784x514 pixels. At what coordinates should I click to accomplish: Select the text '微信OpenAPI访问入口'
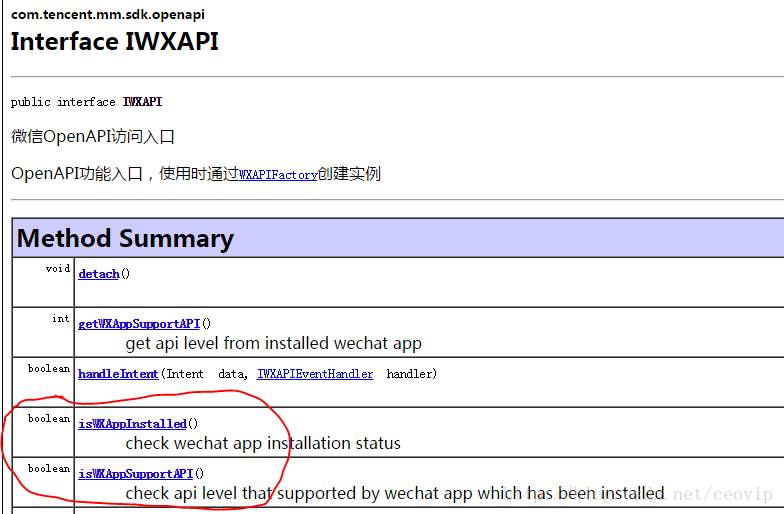pos(92,136)
